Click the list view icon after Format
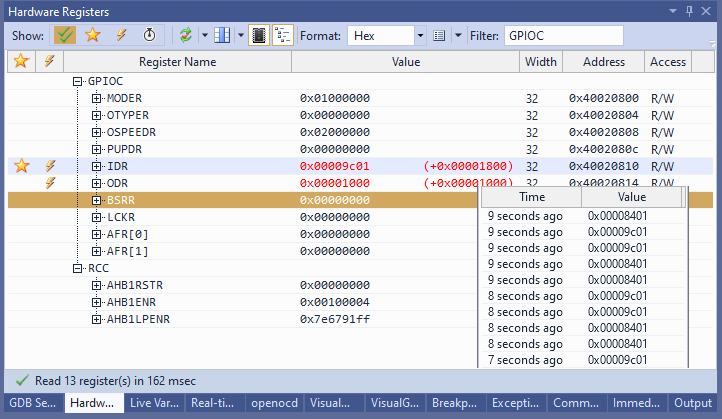Screen dimensions: 722x419 coord(439,35)
